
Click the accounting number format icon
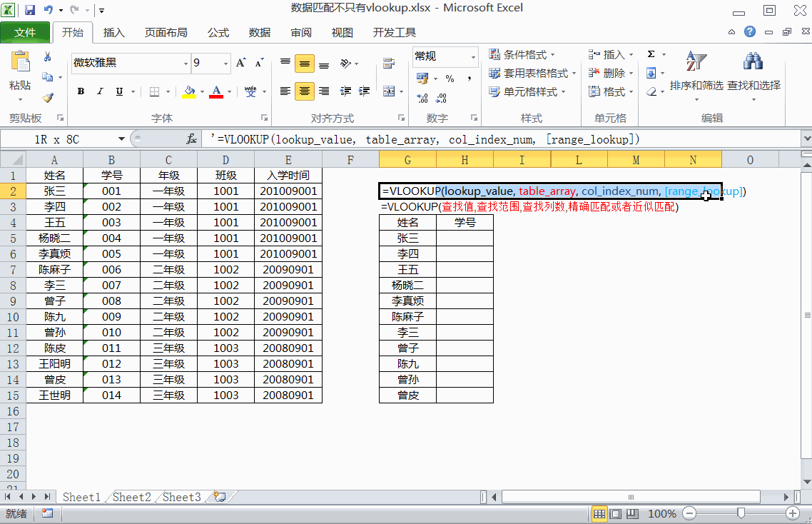click(422, 79)
